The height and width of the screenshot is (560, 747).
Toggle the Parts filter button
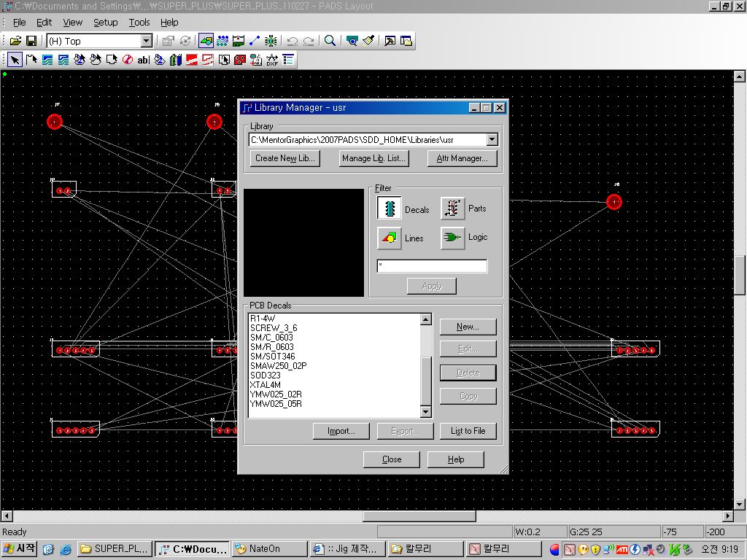pyautogui.click(x=452, y=209)
